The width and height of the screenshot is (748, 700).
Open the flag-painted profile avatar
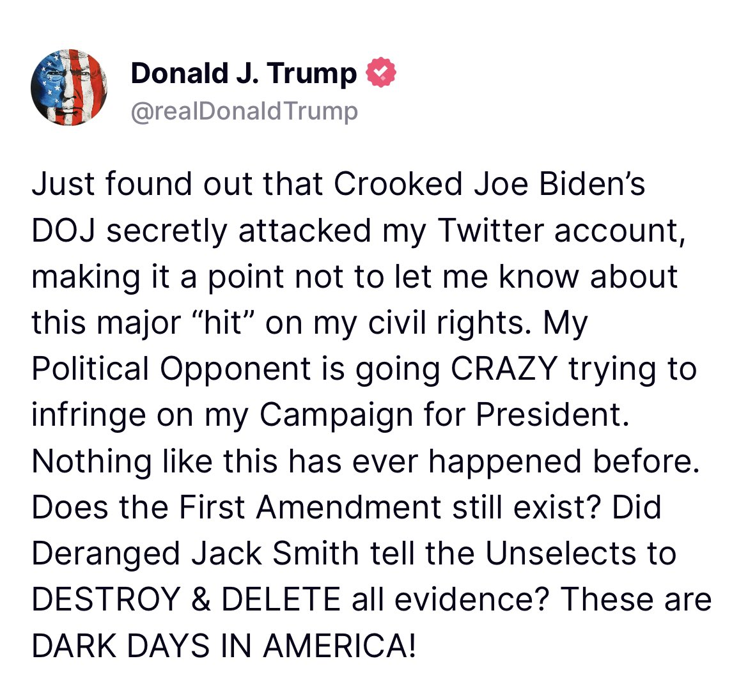pyautogui.click(x=68, y=87)
